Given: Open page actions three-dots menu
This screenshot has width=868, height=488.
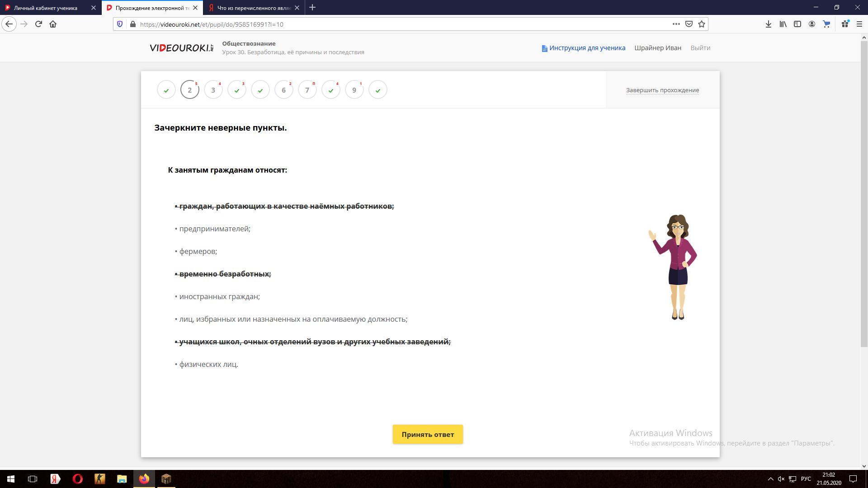Looking at the screenshot, I should click(676, 24).
